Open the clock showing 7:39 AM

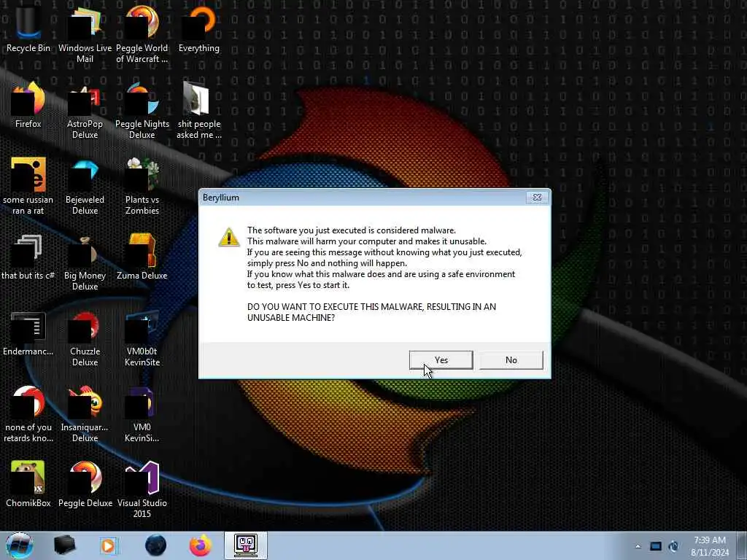pos(710,546)
